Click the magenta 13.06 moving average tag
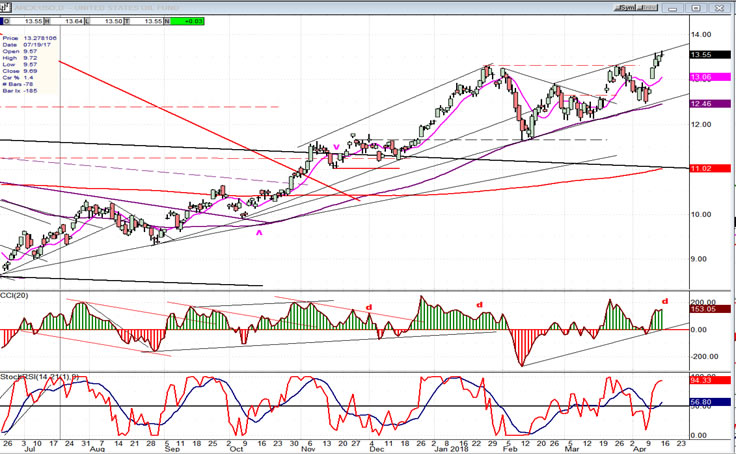This screenshot has height=454, width=736. click(712, 77)
